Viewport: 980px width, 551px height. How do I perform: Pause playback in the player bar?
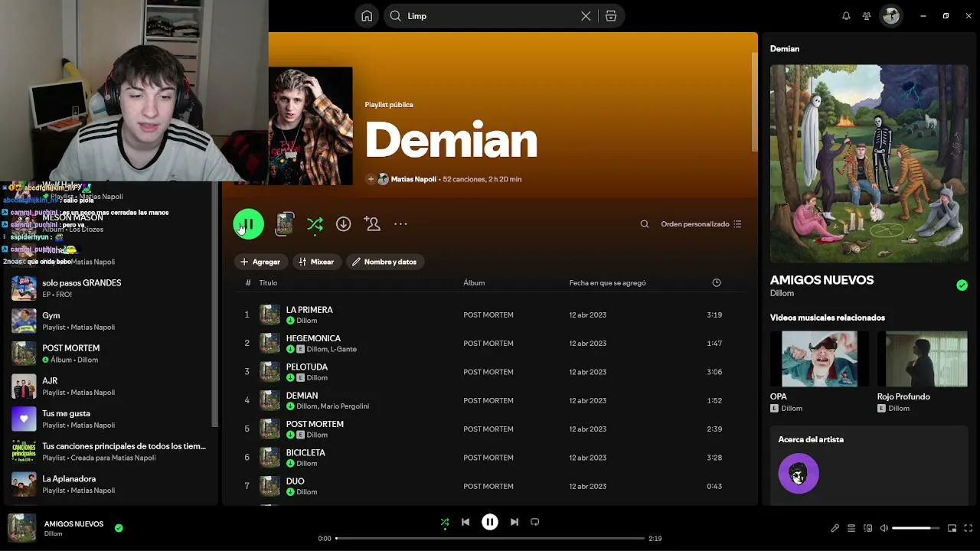(x=490, y=522)
